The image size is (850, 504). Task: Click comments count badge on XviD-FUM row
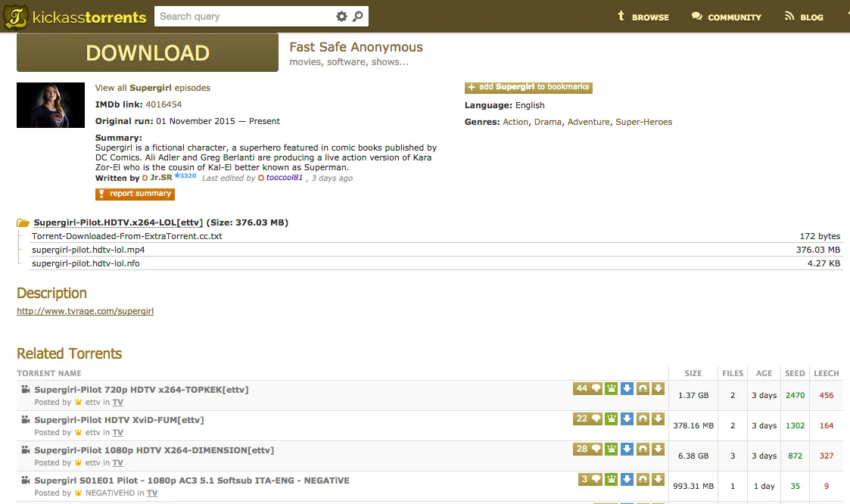(587, 419)
